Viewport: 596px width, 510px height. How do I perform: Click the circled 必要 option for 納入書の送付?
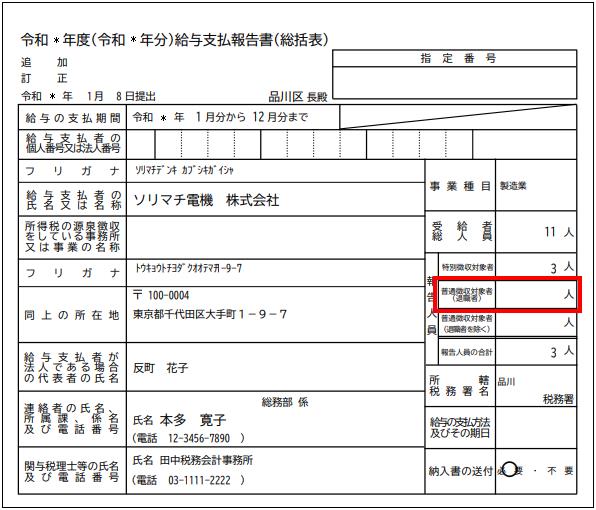tap(510, 470)
